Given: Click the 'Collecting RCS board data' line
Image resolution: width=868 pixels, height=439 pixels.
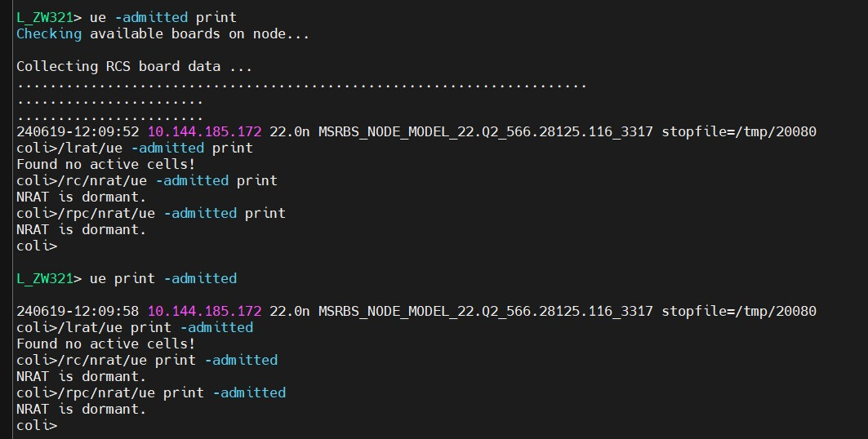Looking at the screenshot, I should pos(135,67).
